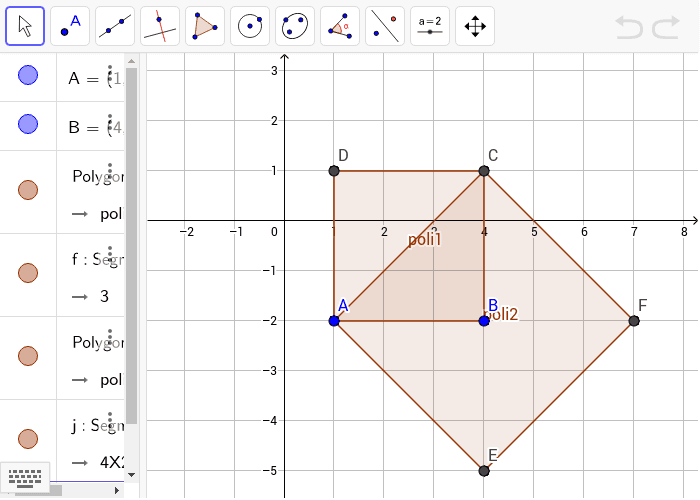
Task: Select the Move arrow tool
Action: (x=25, y=26)
